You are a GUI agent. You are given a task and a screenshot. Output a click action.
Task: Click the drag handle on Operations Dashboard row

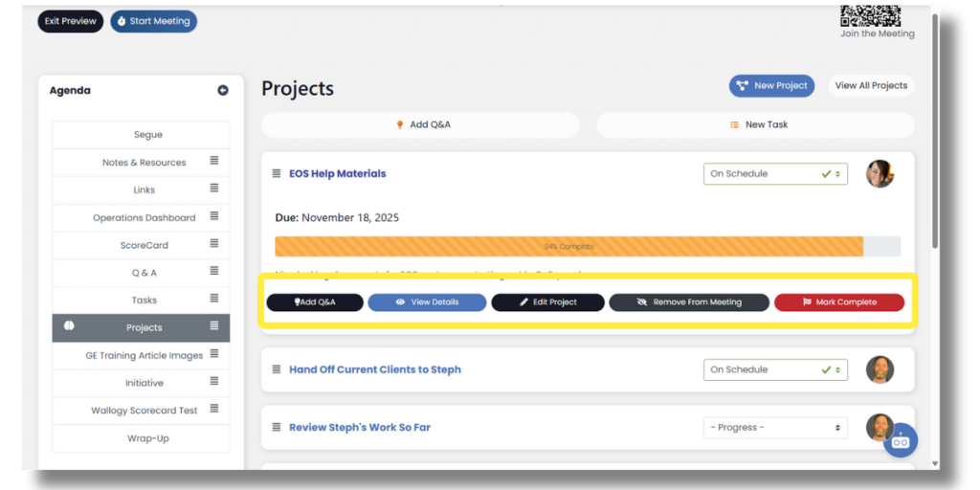coord(214,216)
